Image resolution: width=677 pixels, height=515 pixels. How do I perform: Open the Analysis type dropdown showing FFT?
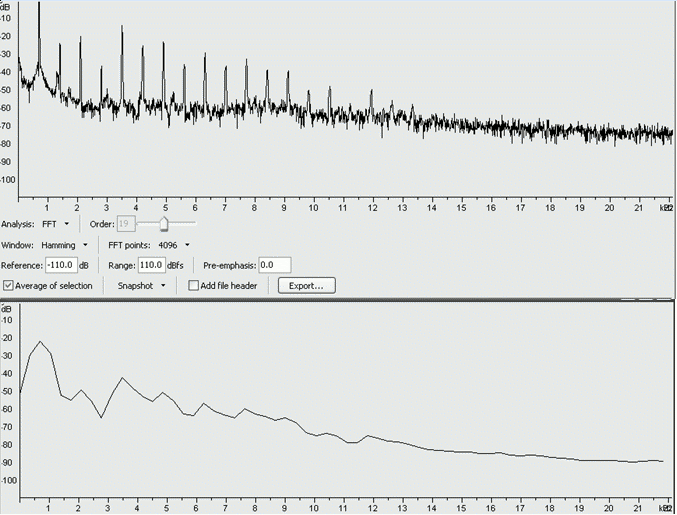pyautogui.click(x=55, y=224)
